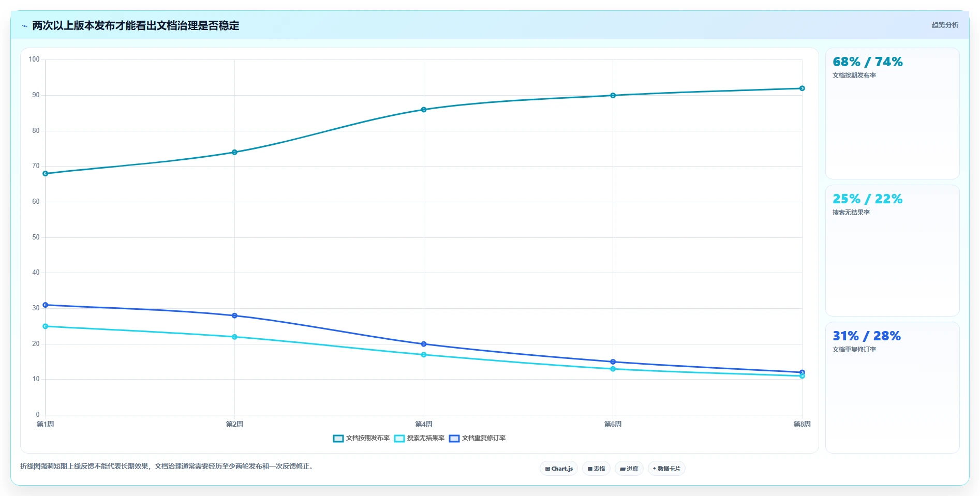Click the trend icon beside the title
The image size is (980, 496).
[24, 26]
